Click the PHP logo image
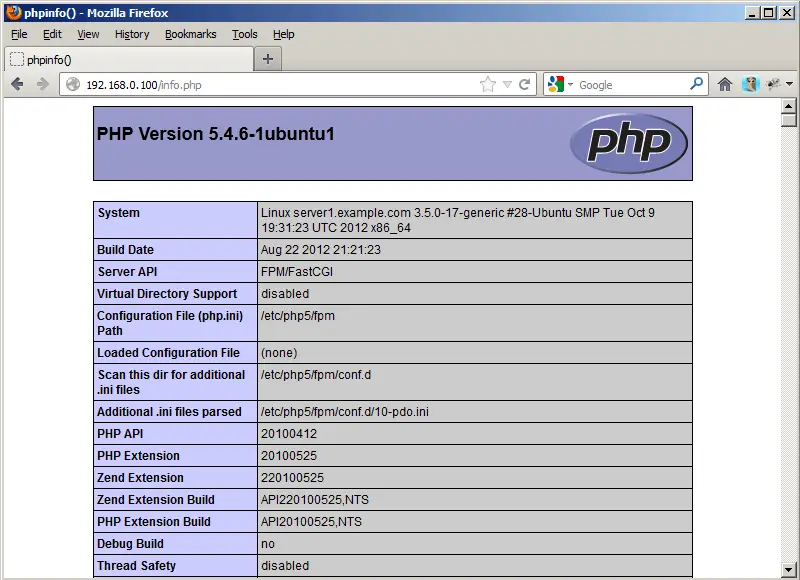Viewport: 800px width, 580px height. 629,143
